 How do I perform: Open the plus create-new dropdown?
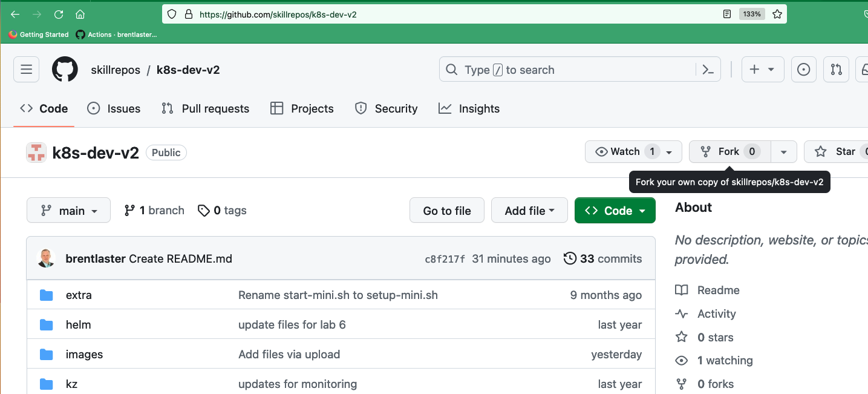[762, 70]
